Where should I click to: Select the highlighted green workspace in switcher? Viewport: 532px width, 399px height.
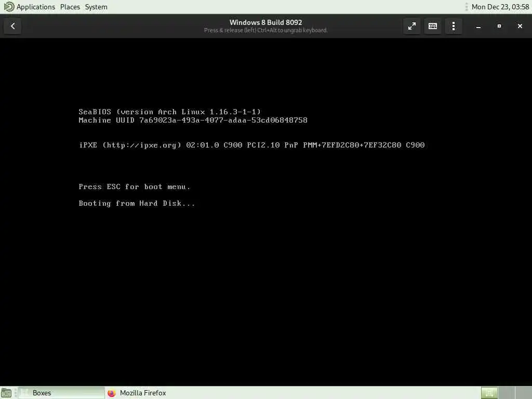coord(489,393)
